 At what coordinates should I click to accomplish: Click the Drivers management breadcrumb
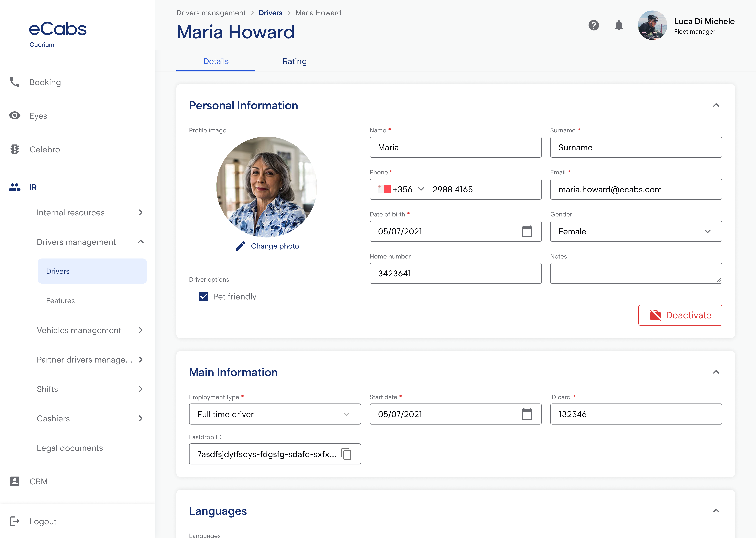pyautogui.click(x=211, y=13)
